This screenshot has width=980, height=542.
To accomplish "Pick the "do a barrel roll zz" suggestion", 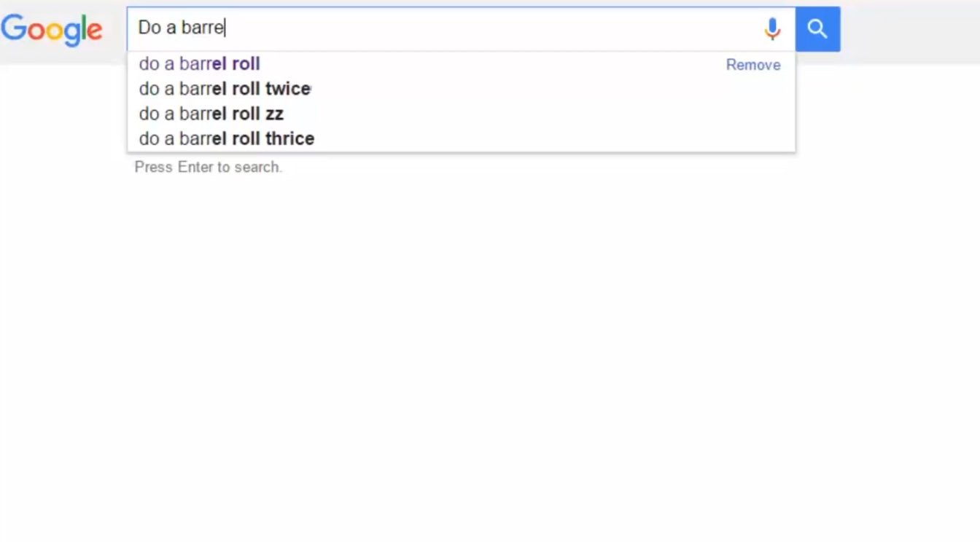I will [x=211, y=114].
